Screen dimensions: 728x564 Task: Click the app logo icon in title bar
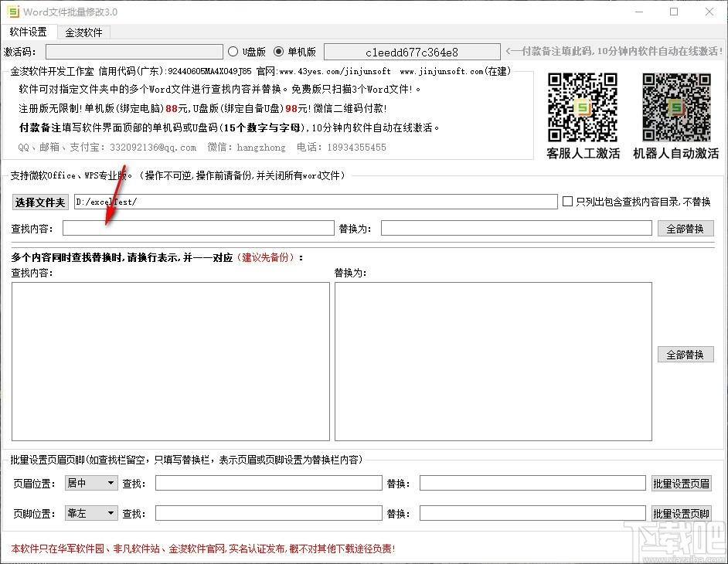pos(12,12)
